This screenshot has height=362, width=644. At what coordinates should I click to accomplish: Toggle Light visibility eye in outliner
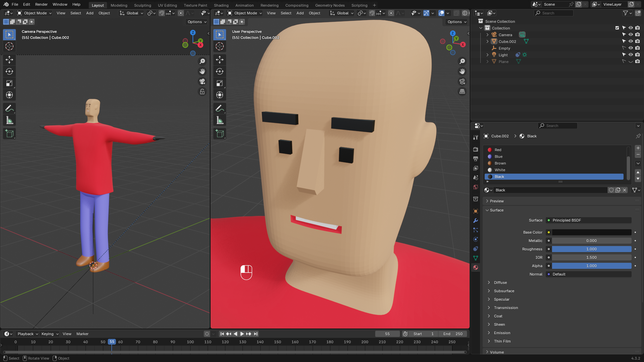tap(631, 55)
